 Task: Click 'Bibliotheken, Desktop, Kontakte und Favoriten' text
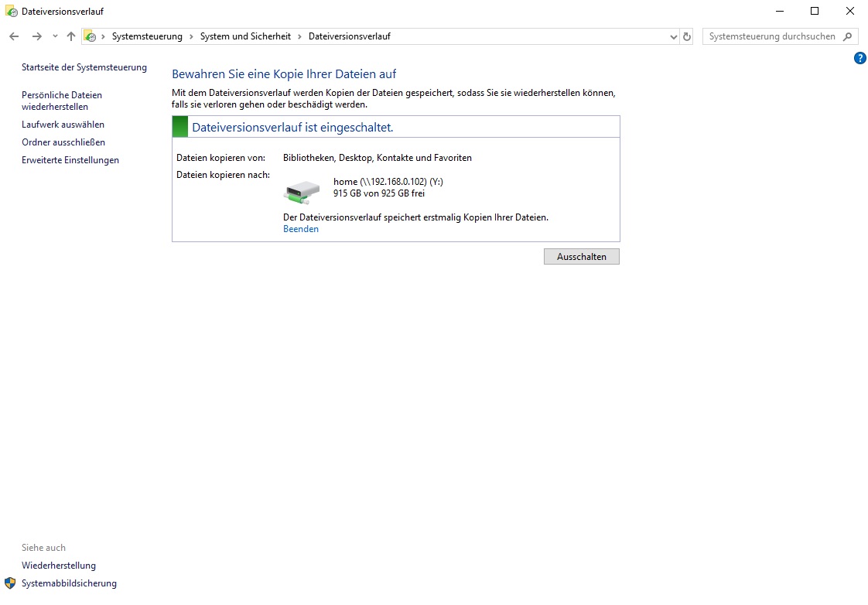(378, 158)
